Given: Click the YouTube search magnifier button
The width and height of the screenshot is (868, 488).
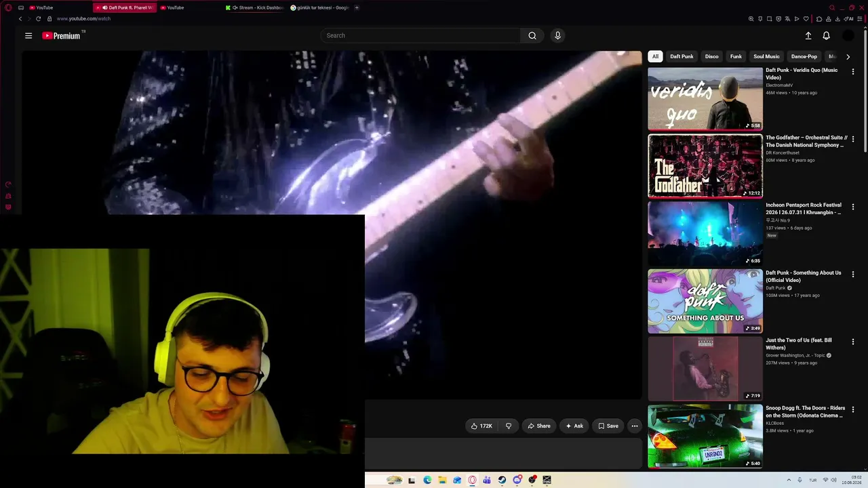Looking at the screenshot, I should click(x=532, y=36).
